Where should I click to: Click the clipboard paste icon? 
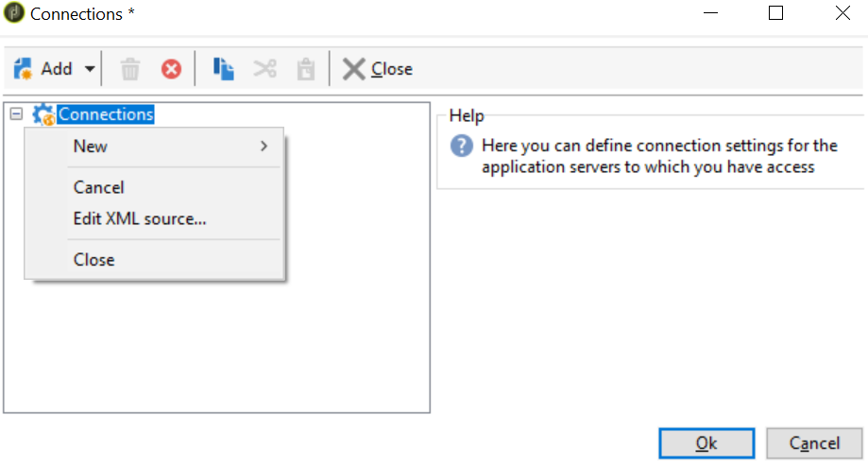[x=306, y=69]
